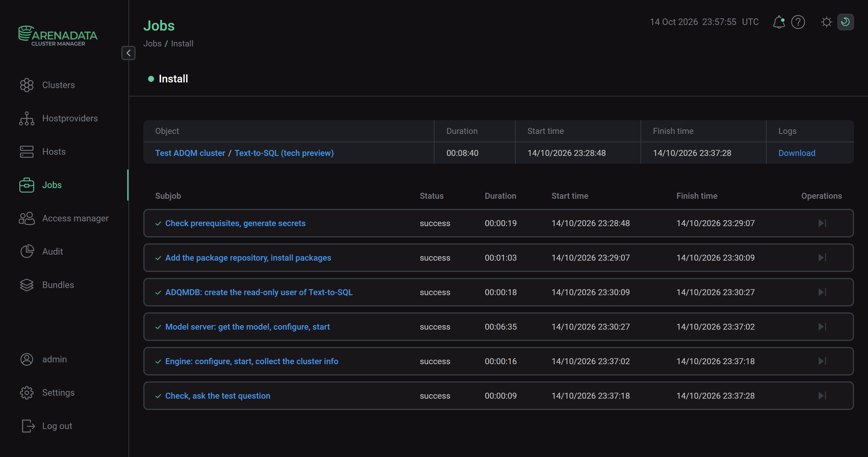Open 'Check prerequisites, generate secrets' subjob
The height and width of the screenshot is (457, 868).
(235, 223)
